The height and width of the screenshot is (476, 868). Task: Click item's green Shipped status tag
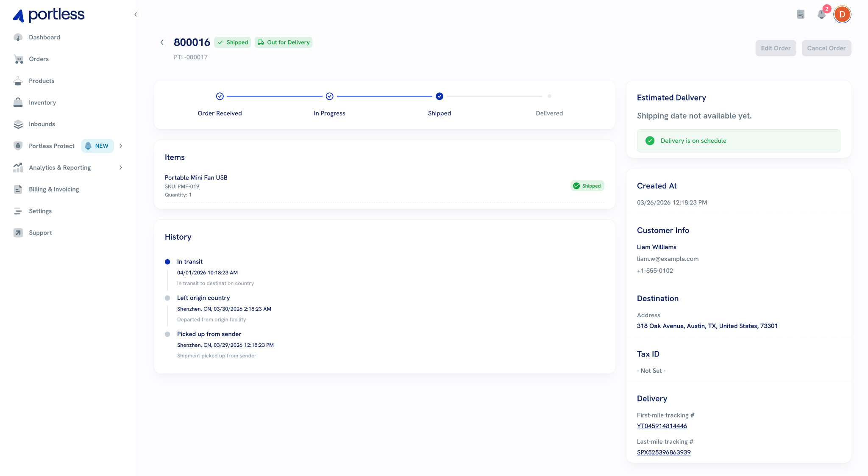[587, 186]
